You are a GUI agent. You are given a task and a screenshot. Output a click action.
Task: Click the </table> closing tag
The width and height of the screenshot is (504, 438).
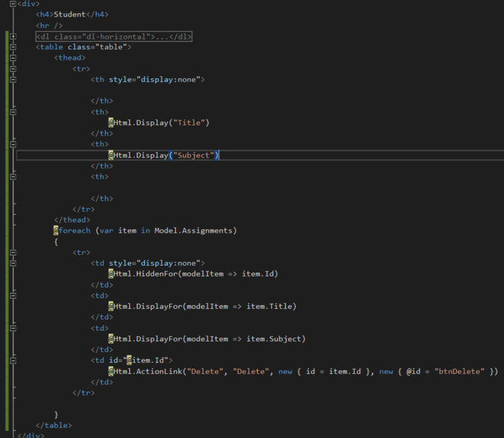(53, 425)
